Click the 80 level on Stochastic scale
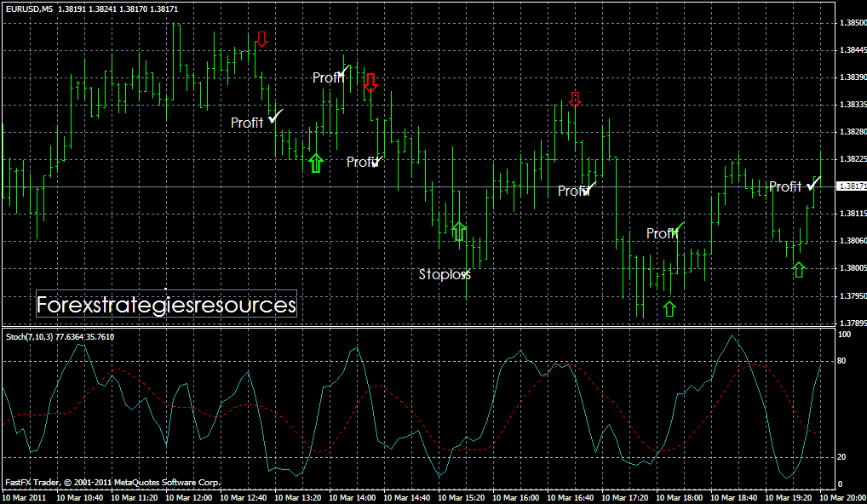Screen dimensions: 867x504 pyautogui.click(x=842, y=362)
